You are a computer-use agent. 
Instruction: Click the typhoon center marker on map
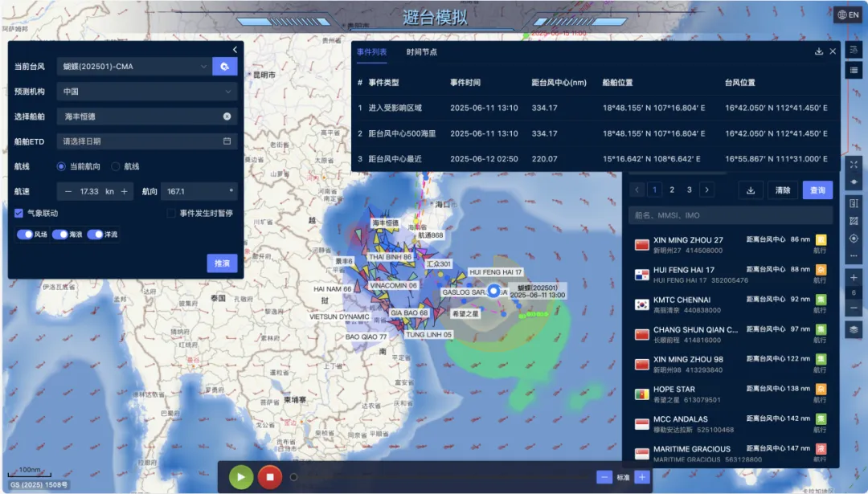pos(493,291)
